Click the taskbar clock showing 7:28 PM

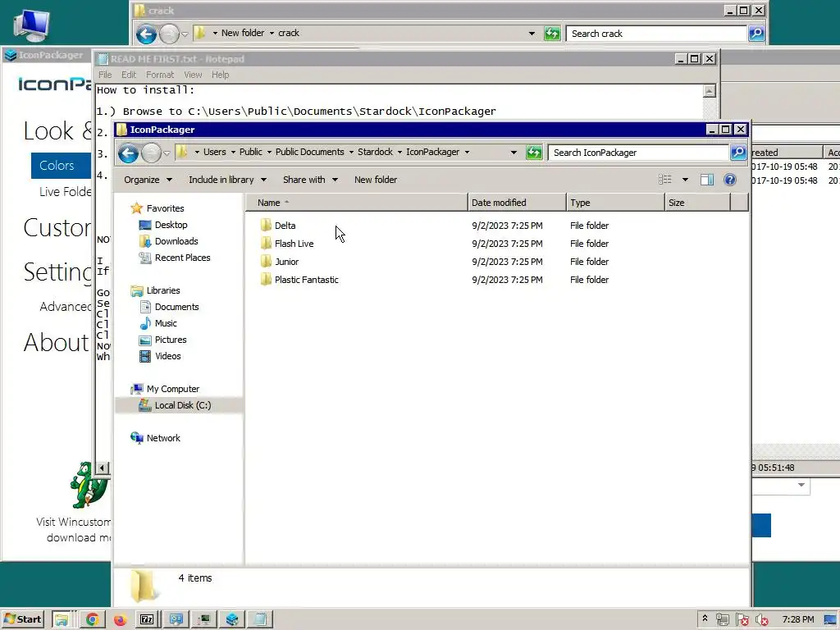(x=797, y=619)
